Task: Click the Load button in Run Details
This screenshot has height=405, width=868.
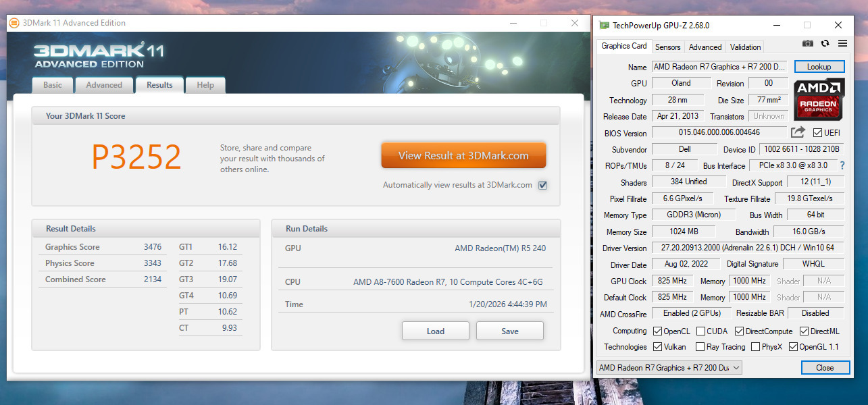Action: click(436, 331)
